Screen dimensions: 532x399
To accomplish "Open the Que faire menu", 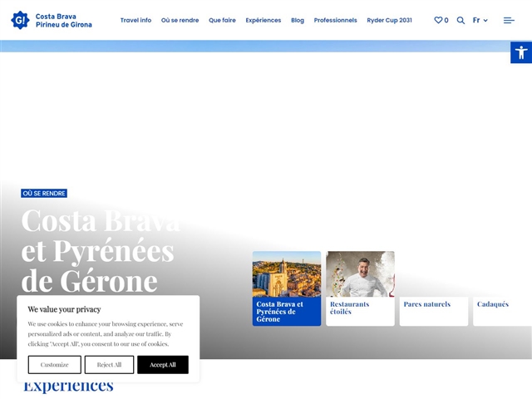I will pyautogui.click(x=222, y=20).
